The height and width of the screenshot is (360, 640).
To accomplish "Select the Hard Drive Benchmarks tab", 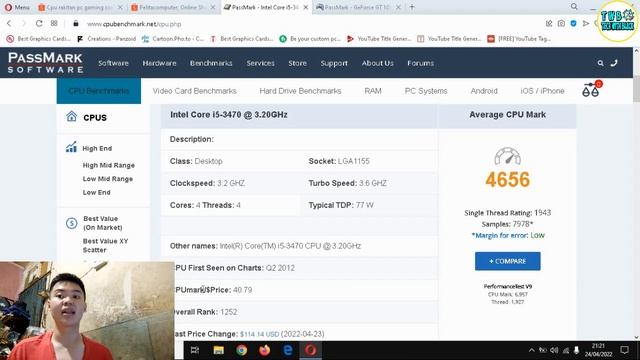I will pyautogui.click(x=300, y=91).
